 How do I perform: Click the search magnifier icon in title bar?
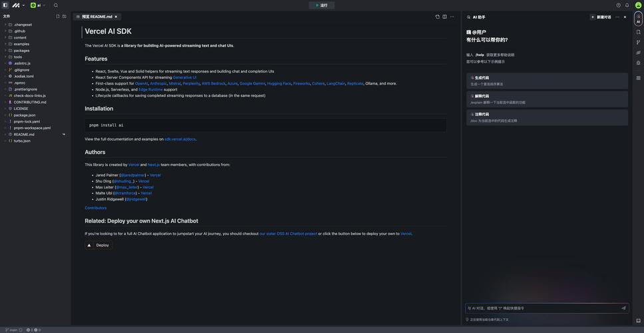(56, 5)
